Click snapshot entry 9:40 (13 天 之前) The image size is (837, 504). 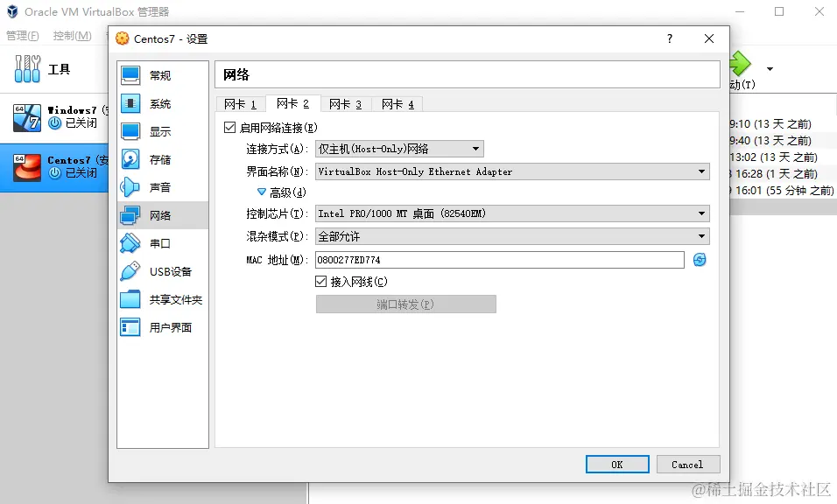(770, 140)
